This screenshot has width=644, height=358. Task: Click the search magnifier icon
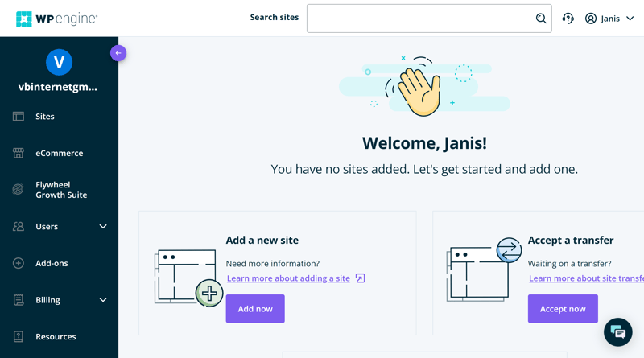(541, 19)
